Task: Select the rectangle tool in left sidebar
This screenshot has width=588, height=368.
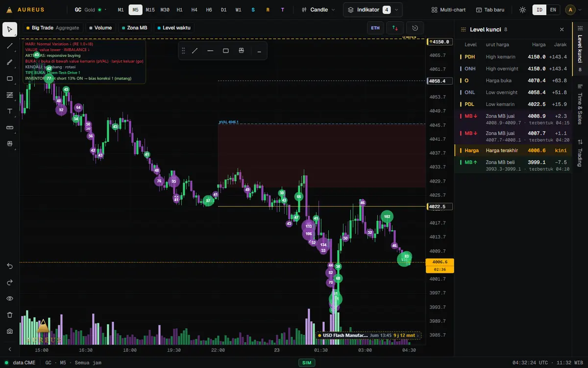Action: [x=10, y=78]
